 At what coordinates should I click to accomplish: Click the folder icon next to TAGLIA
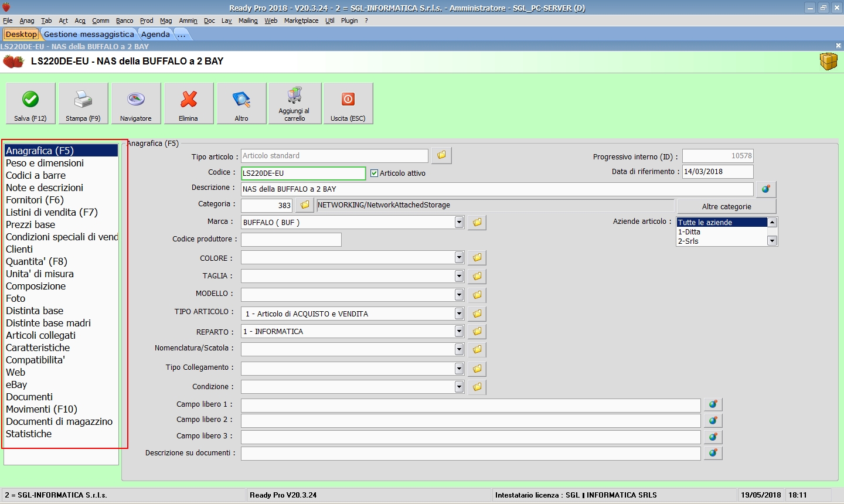[477, 276]
